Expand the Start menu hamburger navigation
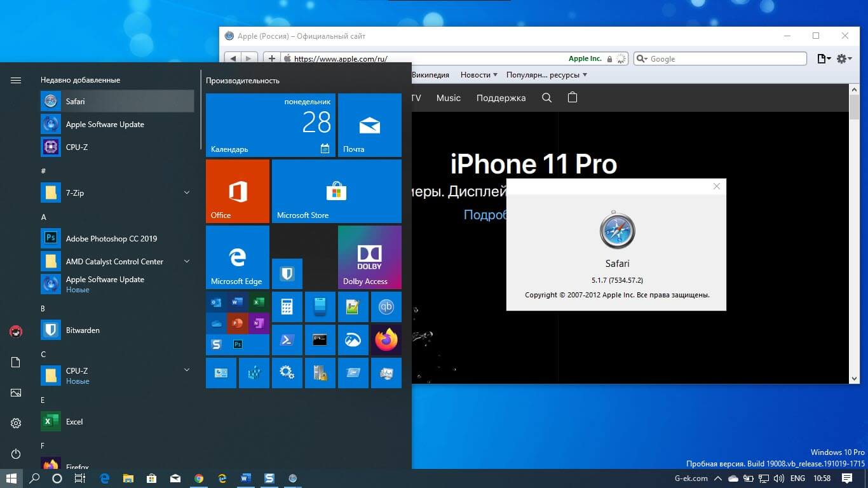 [x=16, y=80]
